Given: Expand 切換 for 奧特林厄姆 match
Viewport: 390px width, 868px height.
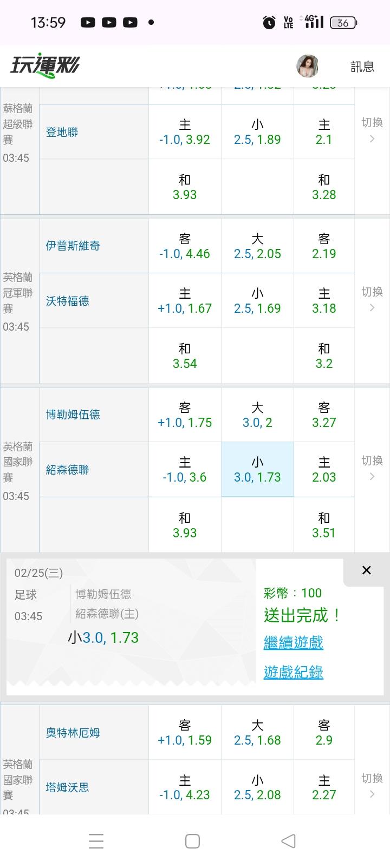Looking at the screenshot, I should point(372,786).
